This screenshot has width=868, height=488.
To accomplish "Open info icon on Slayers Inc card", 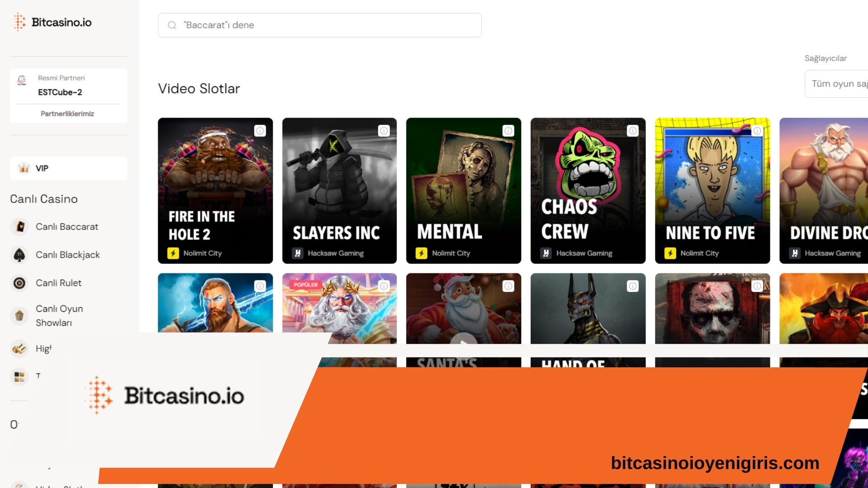I will tap(384, 131).
